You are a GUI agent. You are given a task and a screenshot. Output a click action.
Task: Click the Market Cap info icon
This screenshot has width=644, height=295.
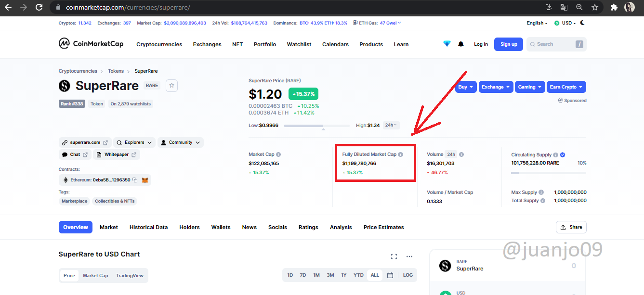coord(278,154)
